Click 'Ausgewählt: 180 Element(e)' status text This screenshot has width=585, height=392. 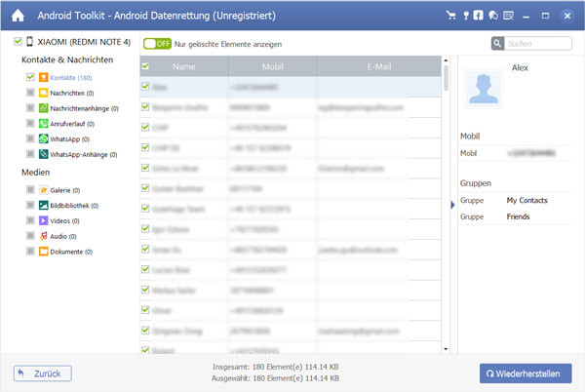pos(275,378)
